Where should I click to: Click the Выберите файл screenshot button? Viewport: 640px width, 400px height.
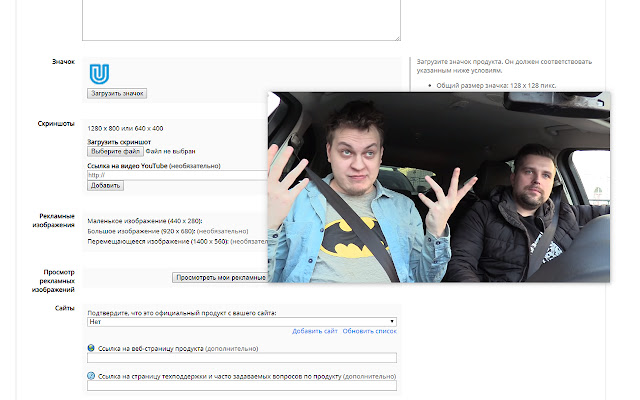pyautogui.click(x=115, y=151)
